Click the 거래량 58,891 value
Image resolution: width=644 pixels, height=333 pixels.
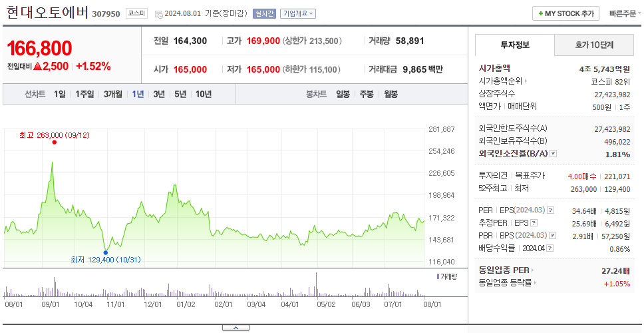(410, 41)
